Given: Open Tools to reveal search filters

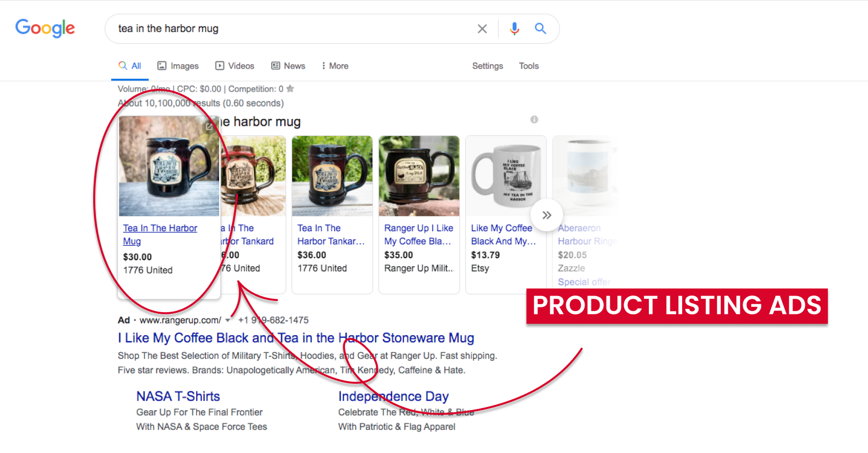Looking at the screenshot, I should (x=528, y=65).
